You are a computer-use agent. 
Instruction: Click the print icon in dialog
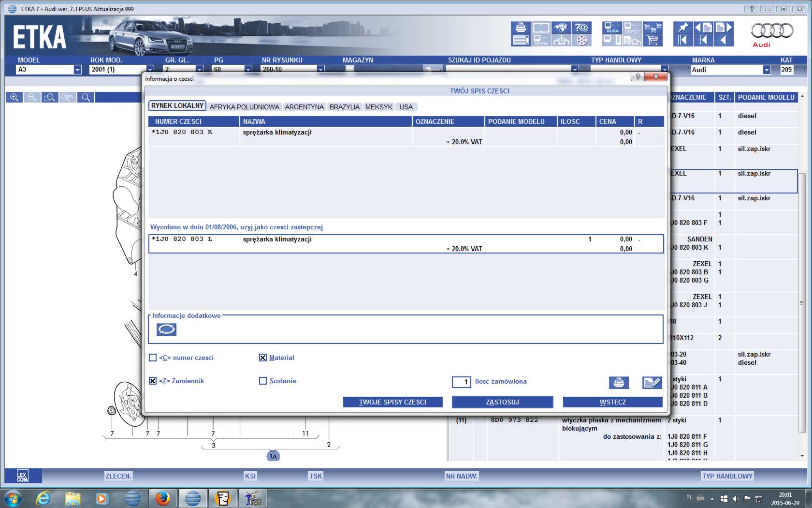tap(619, 383)
